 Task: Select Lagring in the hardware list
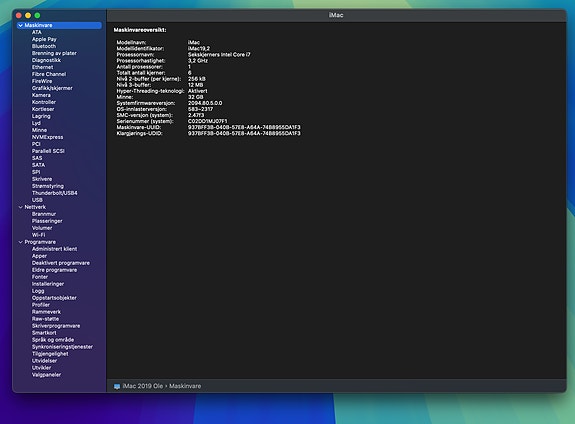coord(41,116)
